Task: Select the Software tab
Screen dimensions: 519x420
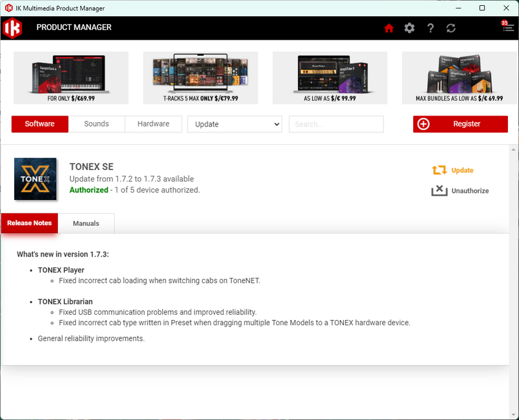Action: [40, 124]
